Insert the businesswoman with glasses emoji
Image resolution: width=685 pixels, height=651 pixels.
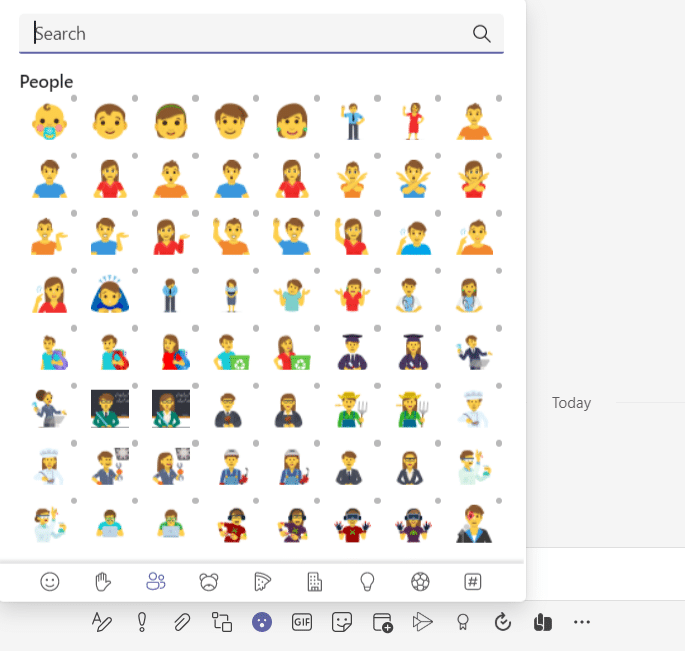coord(409,467)
